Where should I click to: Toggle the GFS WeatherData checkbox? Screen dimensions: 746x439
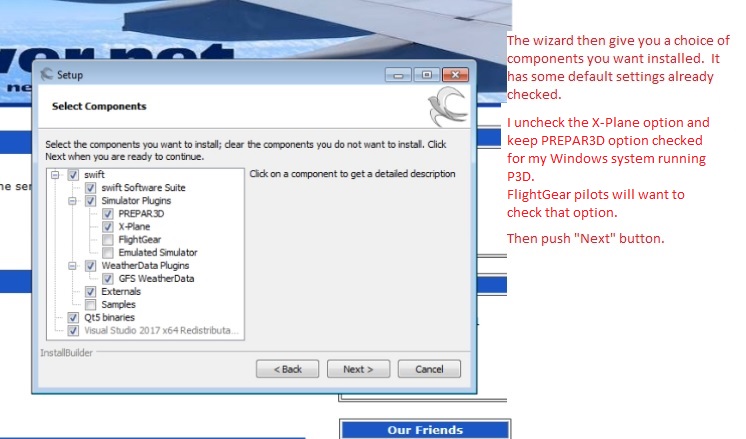pyautogui.click(x=108, y=279)
